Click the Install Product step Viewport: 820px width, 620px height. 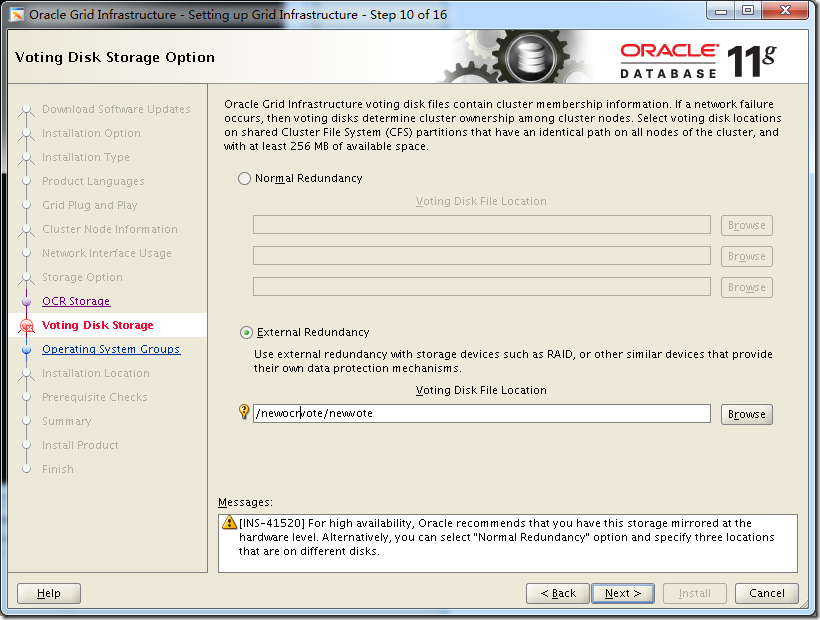[x=80, y=445]
